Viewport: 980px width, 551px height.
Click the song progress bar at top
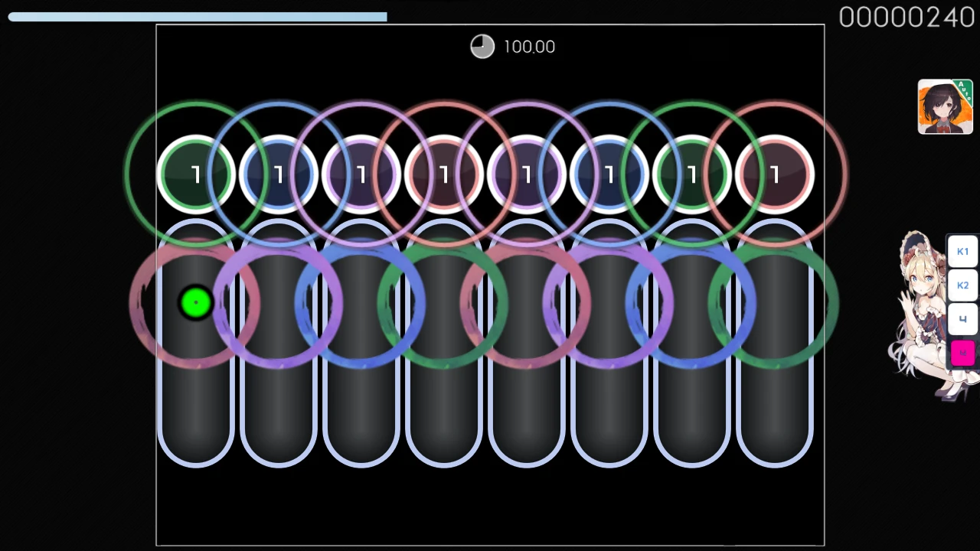pos(198,17)
